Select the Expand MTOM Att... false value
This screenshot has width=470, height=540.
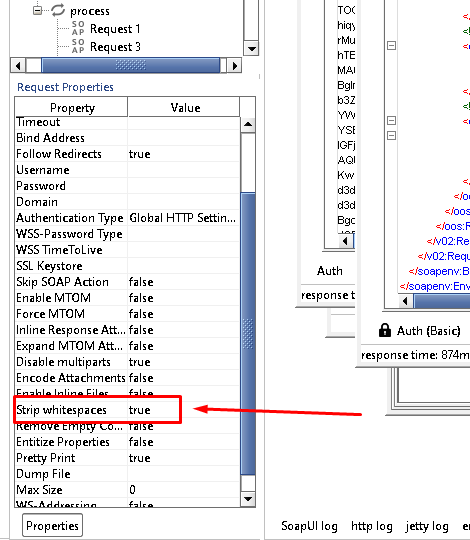click(141, 346)
